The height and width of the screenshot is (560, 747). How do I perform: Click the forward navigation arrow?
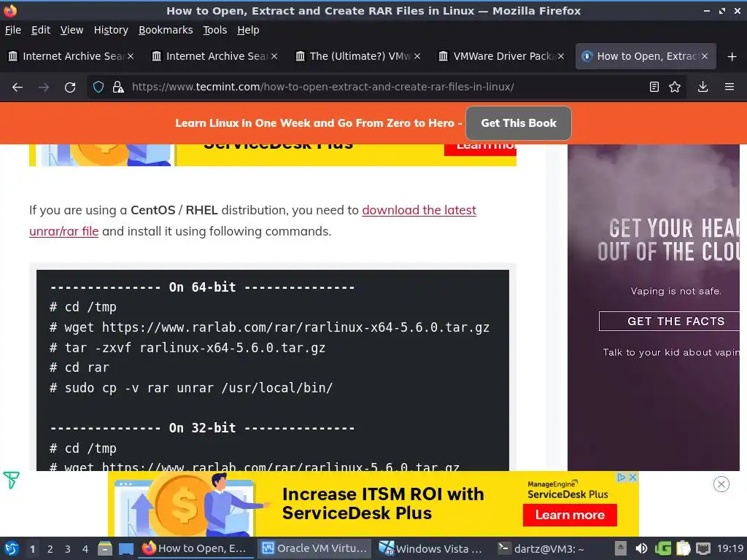pos(44,87)
